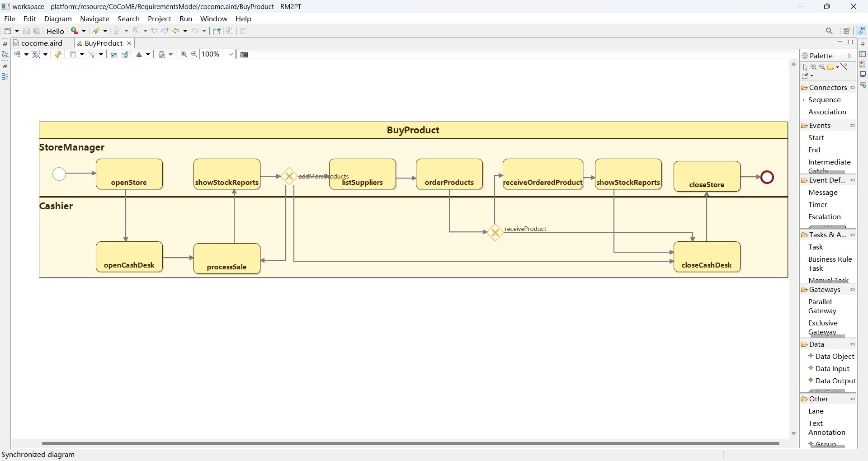Viewport: 868px width, 461px height.
Task: Open the 100% zoom level dropdown
Action: click(231, 54)
